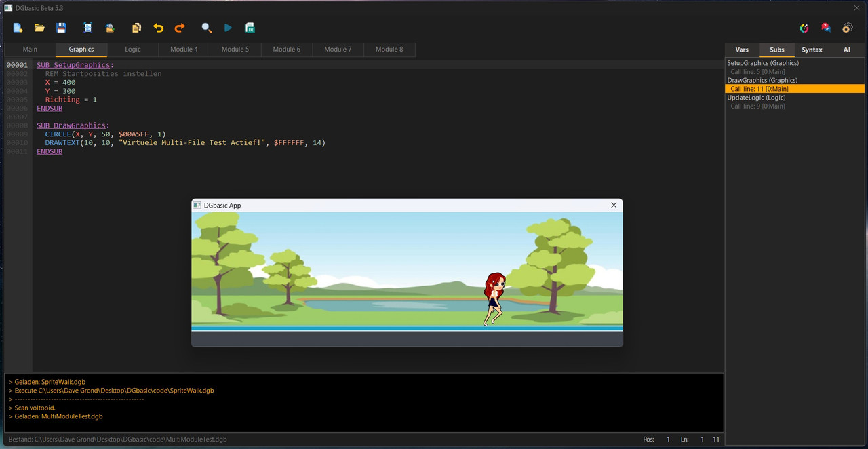Click the 'Execute C:\Users...' console line
This screenshot has width=868, height=449.
coord(111,391)
